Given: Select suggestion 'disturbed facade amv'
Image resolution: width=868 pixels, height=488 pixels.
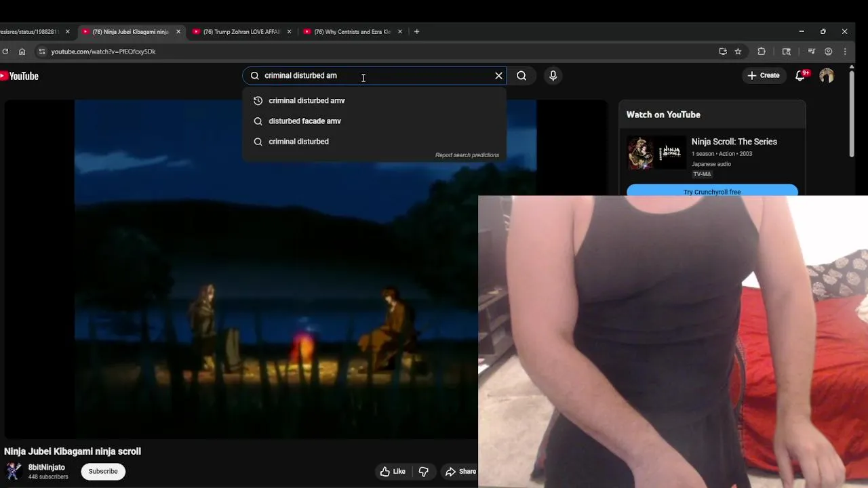Looking at the screenshot, I should click(374, 121).
